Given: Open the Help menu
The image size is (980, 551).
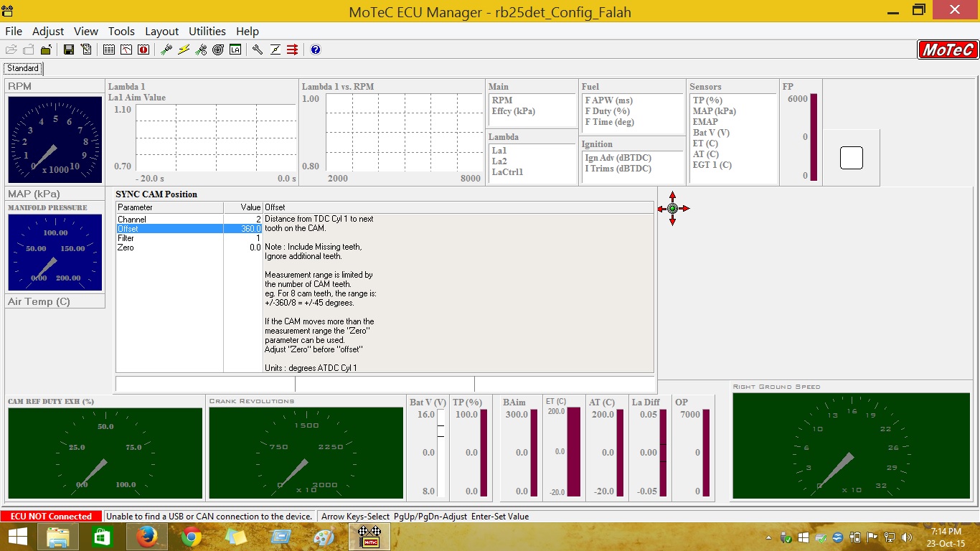Looking at the screenshot, I should [x=248, y=31].
